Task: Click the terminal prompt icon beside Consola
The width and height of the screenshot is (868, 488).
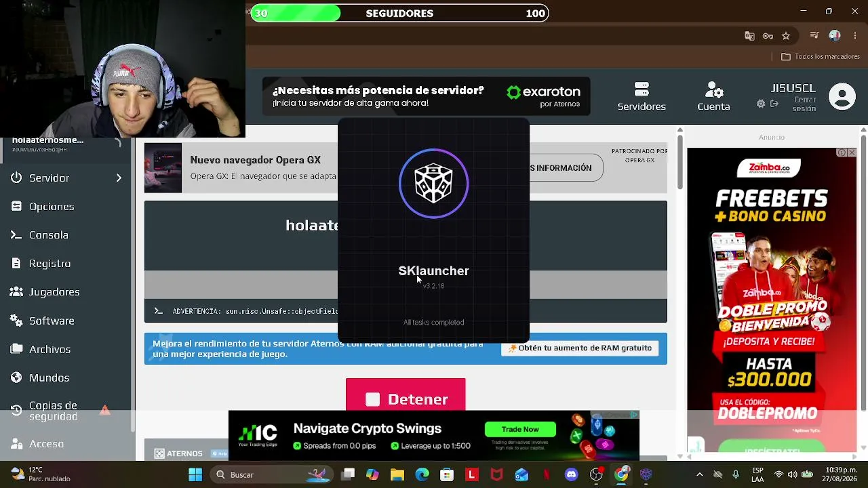Action: [16, 235]
